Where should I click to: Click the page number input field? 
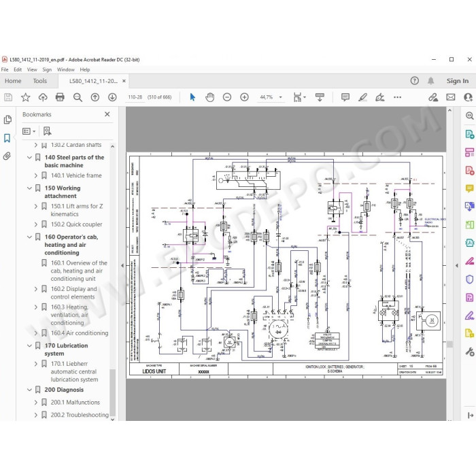click(x=135, y=97)
